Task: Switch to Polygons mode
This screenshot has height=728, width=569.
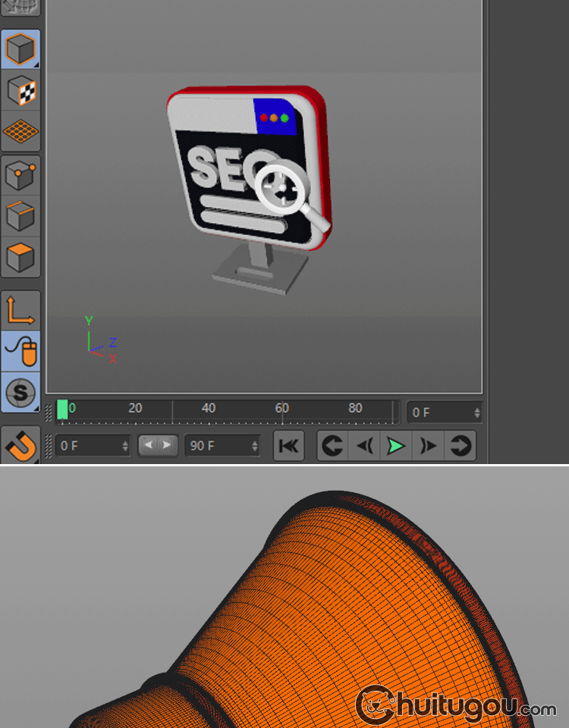Action: point(20,257)
